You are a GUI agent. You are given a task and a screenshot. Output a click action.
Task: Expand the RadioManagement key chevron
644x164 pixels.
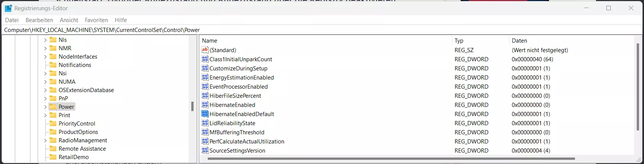click(x=45, y=140)
